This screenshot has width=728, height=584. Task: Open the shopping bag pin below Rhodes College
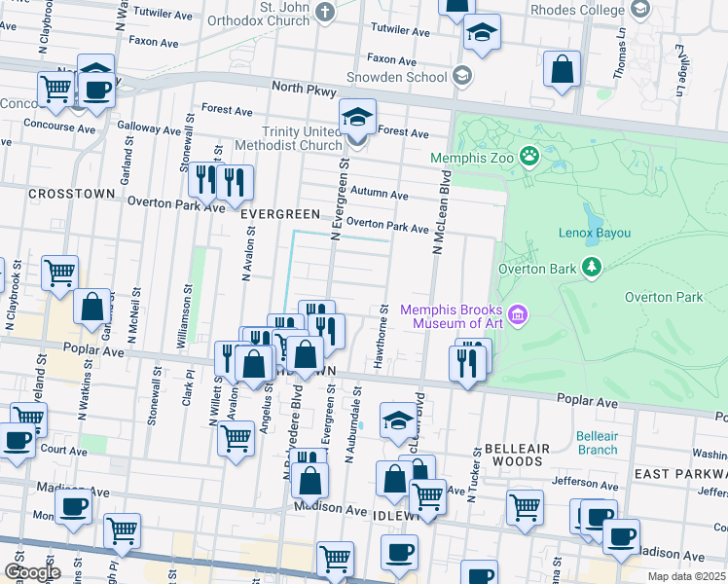pyautogui.click(x=562, y=72)
